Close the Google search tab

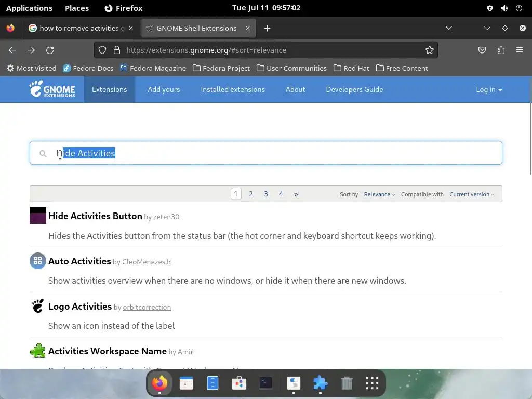point(131,28)
